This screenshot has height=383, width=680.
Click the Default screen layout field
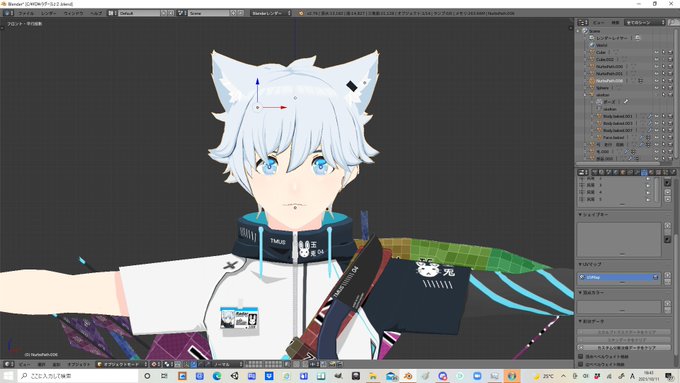coord(139,13)
